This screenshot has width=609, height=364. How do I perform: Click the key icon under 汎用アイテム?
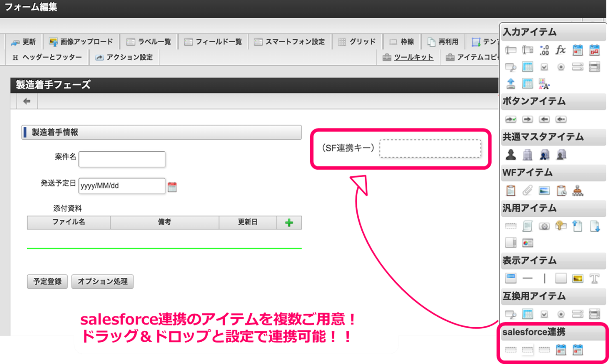560,226
